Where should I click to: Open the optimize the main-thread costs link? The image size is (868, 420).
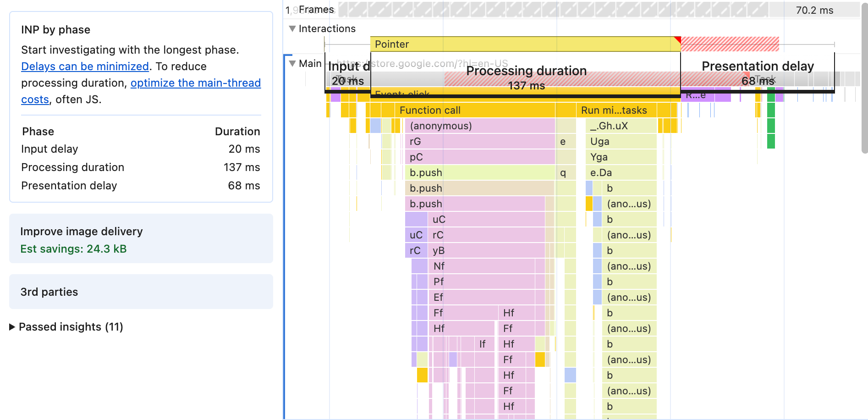(196, 83)
